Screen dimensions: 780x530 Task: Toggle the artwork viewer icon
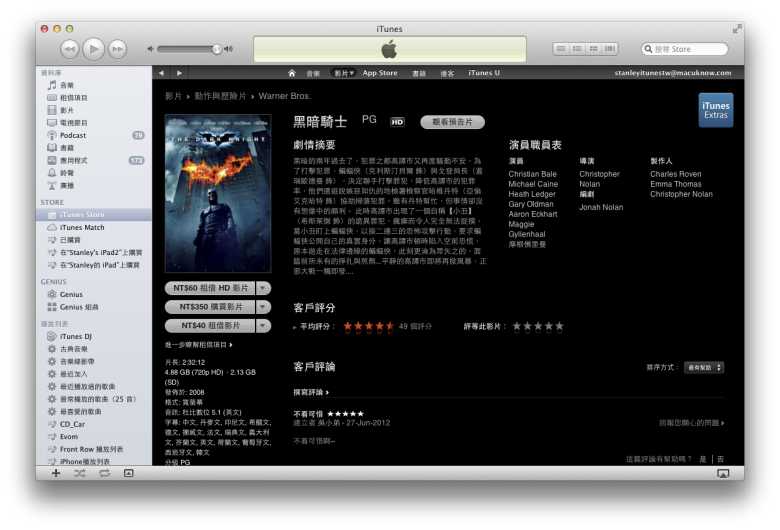tap(128, 473)
